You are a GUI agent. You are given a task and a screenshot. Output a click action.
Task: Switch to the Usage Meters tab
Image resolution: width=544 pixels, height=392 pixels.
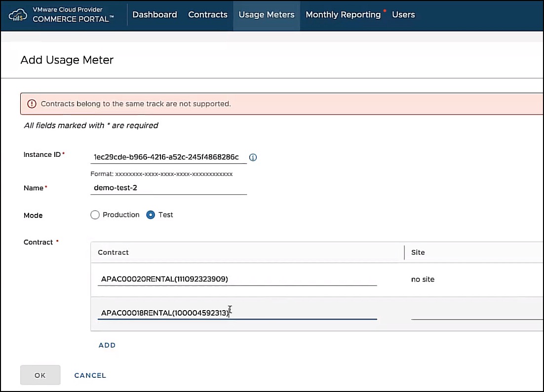pos(267,15)
